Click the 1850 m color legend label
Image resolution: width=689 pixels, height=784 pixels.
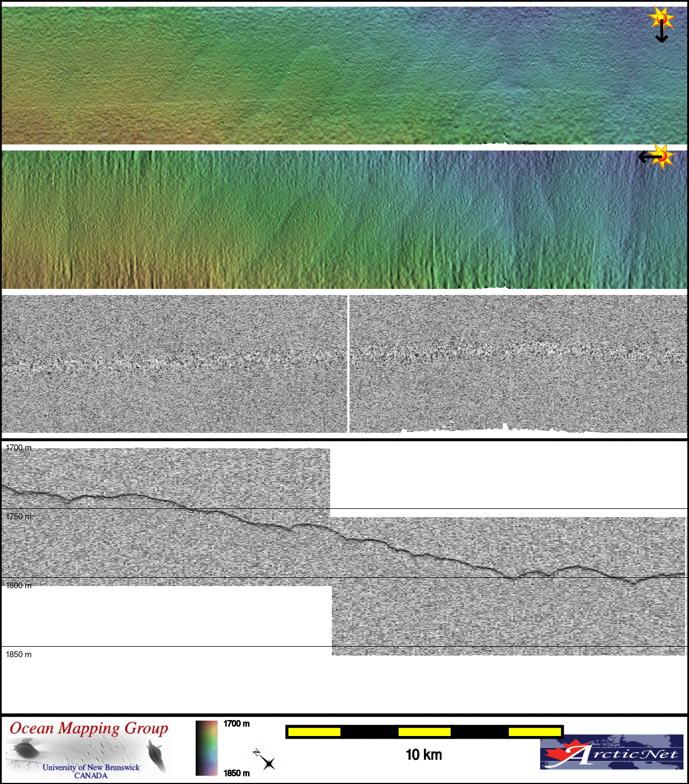pyautogui.click(x=236, y=773)
